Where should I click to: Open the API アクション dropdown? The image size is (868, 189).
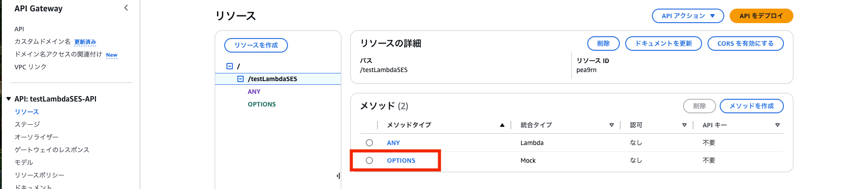[x=688, y=16]
